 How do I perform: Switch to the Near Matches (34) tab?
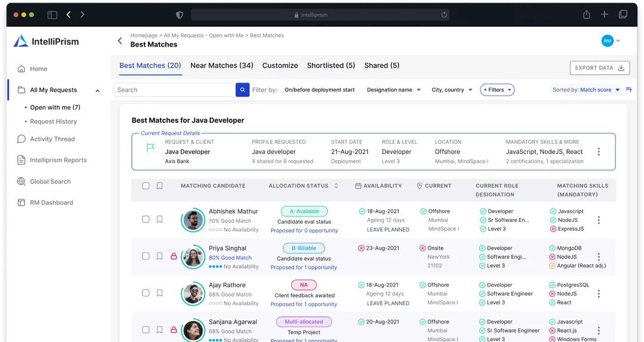pyautogui.click(x=222, y=66)
